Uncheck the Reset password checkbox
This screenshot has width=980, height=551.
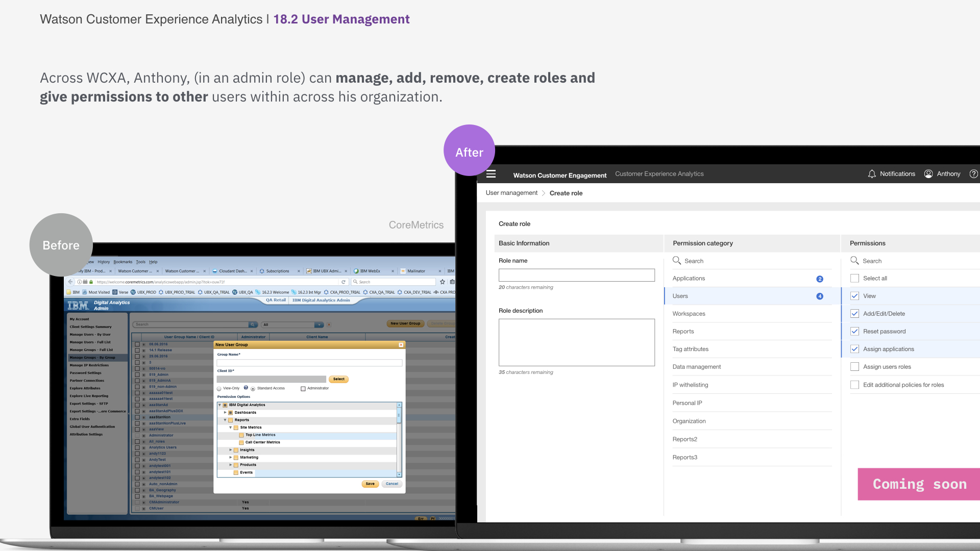854,332
